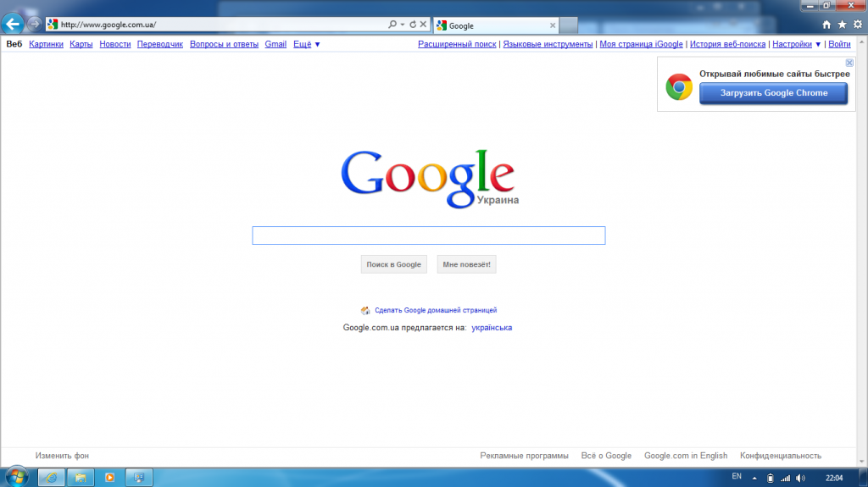868x487 pixels.
Task: Click the Поиск в Google button
Action: (393, 264)
